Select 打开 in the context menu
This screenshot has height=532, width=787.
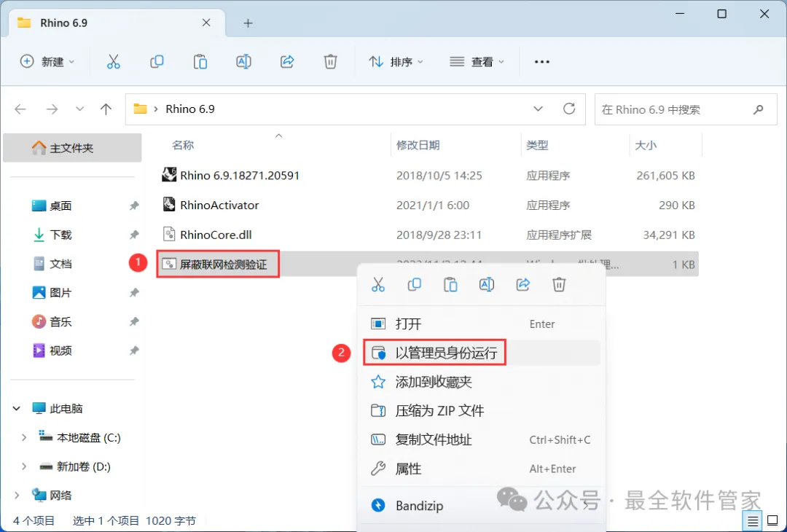tap(482, 324)
